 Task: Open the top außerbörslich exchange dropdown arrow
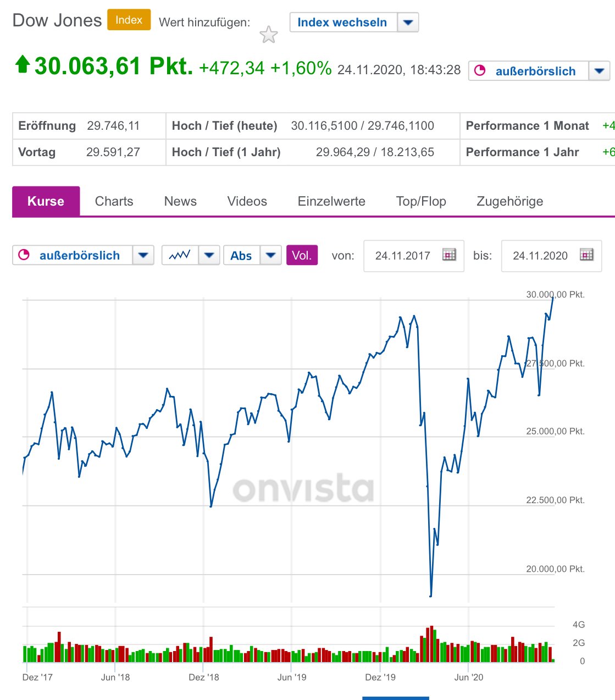pyautogui.click(x=599, y=71)
